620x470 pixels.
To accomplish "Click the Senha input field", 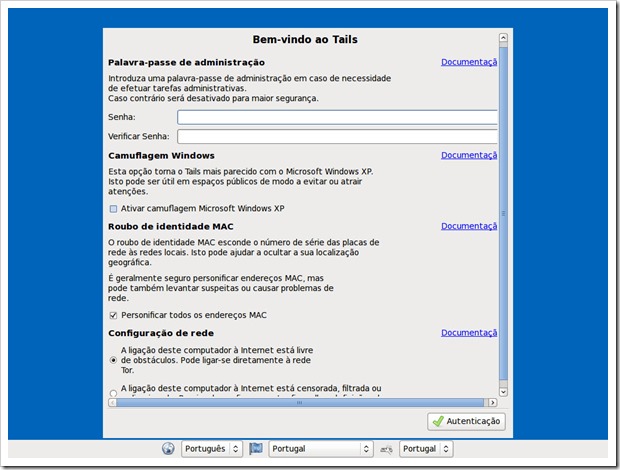I will 337,117.
